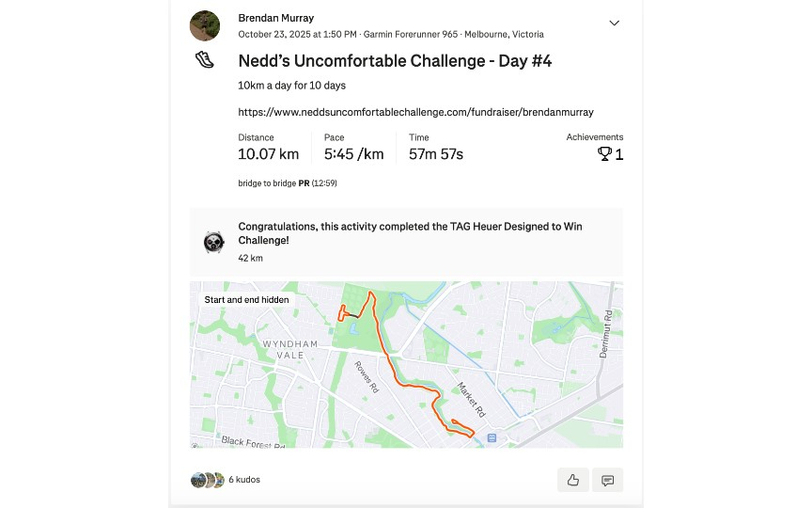The image size is (812, 508).
Task: Expand the activity options chevron
Action: click(x=614, y=23)
